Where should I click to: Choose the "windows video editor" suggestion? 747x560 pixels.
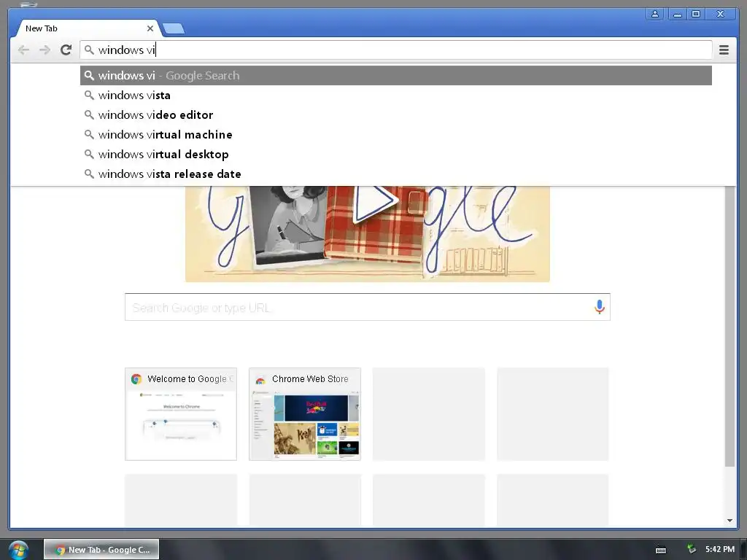(x=396, y=114)
